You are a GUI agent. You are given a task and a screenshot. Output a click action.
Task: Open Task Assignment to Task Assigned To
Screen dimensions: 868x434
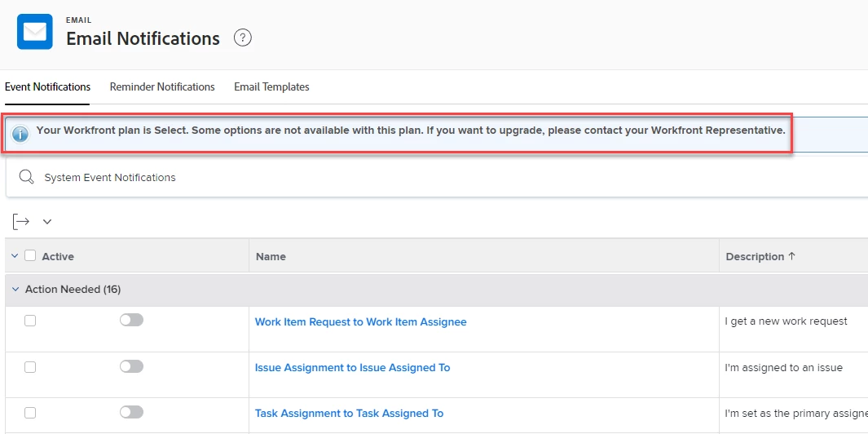(x=350, y=413)
